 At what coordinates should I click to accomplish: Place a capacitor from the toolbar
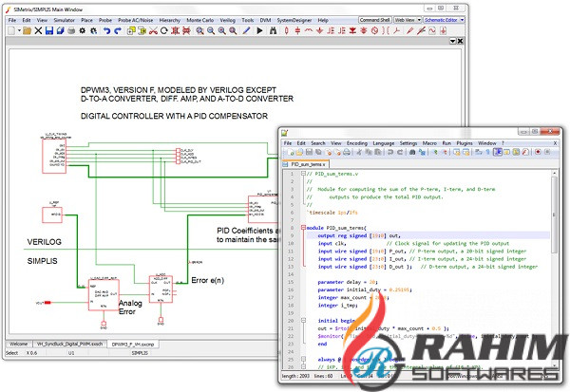click(x=297, y=31)
